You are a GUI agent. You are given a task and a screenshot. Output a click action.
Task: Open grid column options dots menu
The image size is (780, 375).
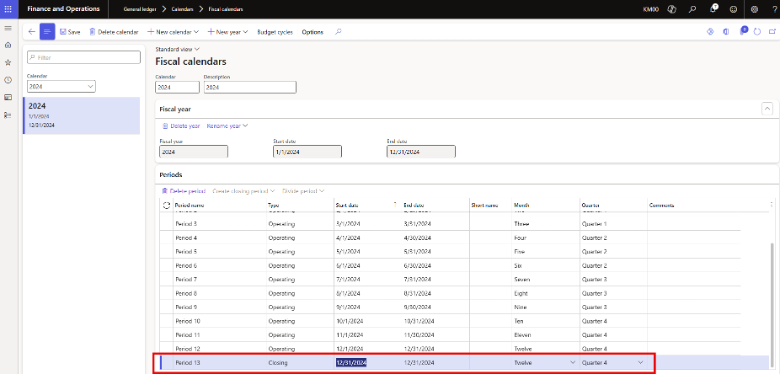pos(771,204)
